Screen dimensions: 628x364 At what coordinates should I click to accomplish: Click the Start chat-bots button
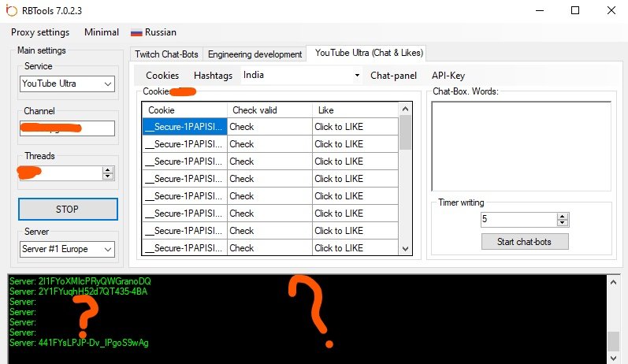tap(524, 241)
